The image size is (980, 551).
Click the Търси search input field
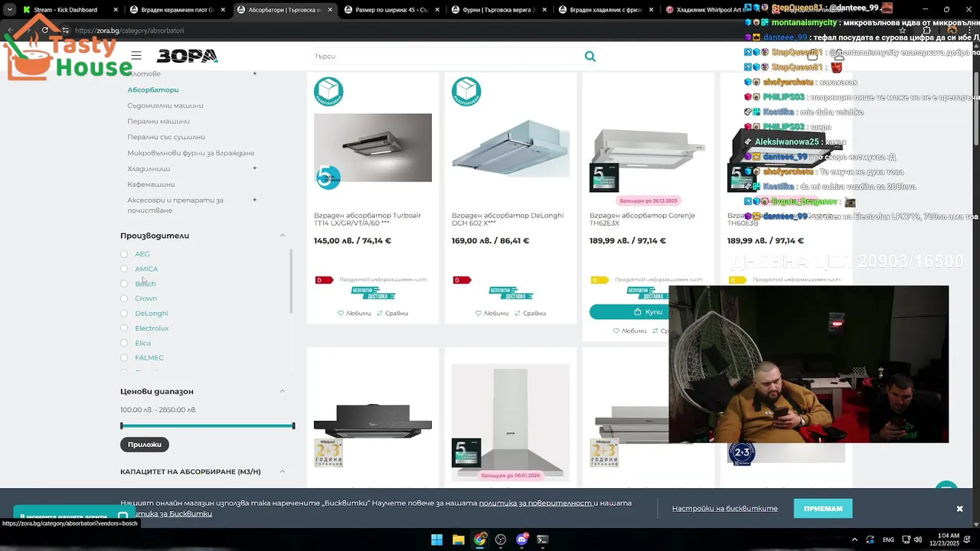click(448, 56)
